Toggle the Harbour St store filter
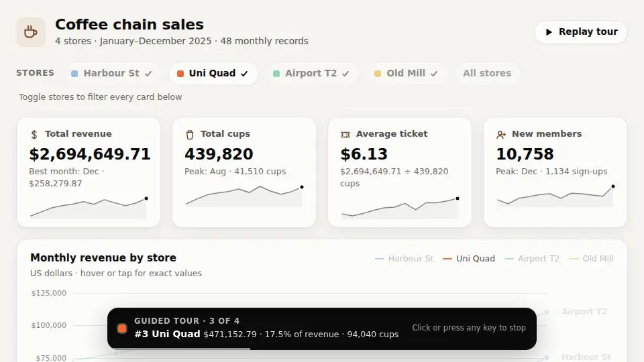Screen dimensions: 644x362 [x=112, y=74]
